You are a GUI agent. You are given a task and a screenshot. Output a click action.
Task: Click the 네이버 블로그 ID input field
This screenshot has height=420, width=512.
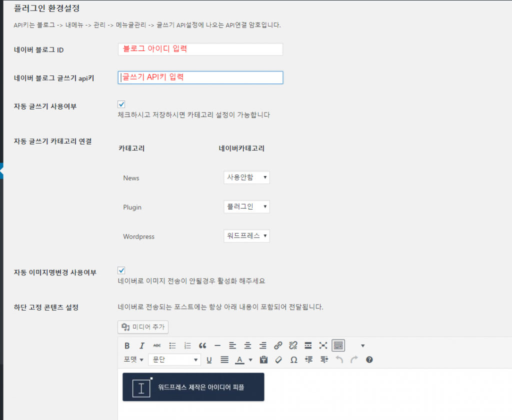(200, 49)
